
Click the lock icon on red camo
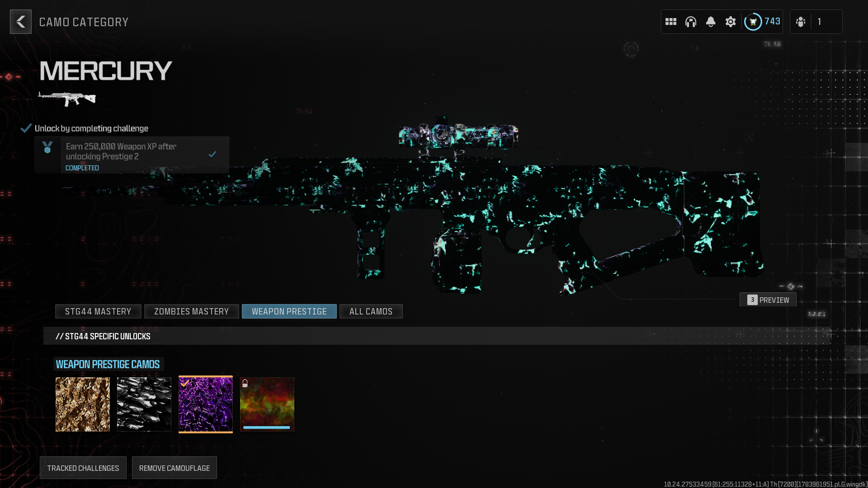tap(245, 384)
